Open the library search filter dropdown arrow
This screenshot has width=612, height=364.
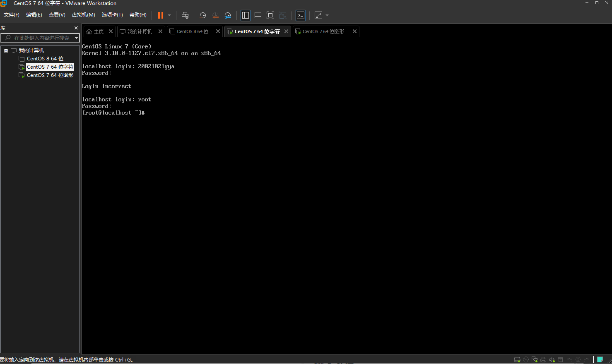(77, 38)
